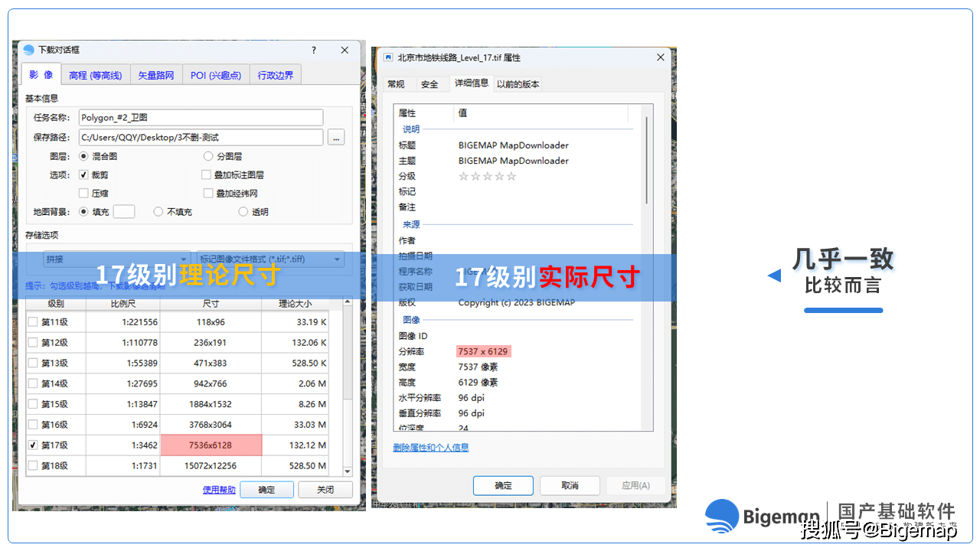Open the 安全 tab in properties window
The image size is (980, 551).
(x=430, y=84)
